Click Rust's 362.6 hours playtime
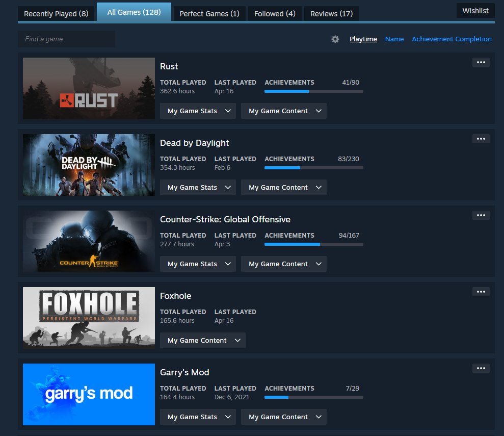Image resolution: width=504 pixels, height=436 pixels. (177, 91)
